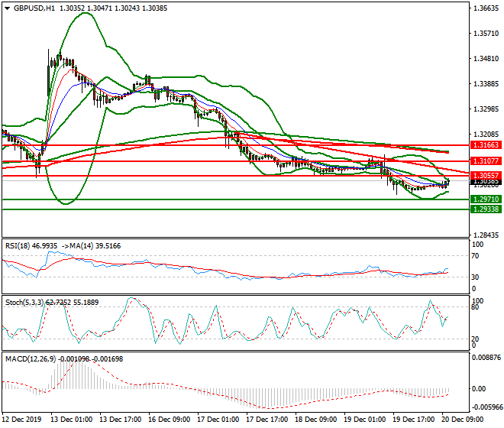504x428 pixels.
Task: Click the 13 Dec 01:00 time label
Action: coord(74,420)
